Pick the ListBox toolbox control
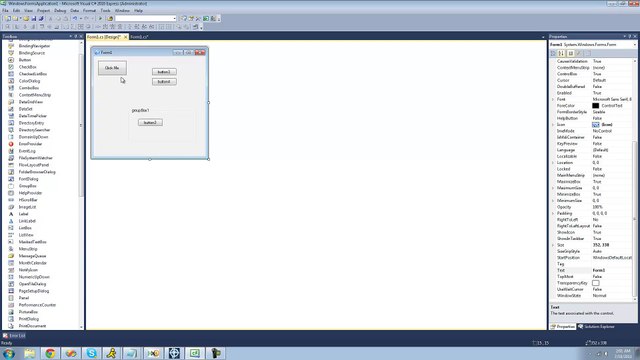Image resolution: width=640 pixels, height=360 pixels. coord(25,228)
